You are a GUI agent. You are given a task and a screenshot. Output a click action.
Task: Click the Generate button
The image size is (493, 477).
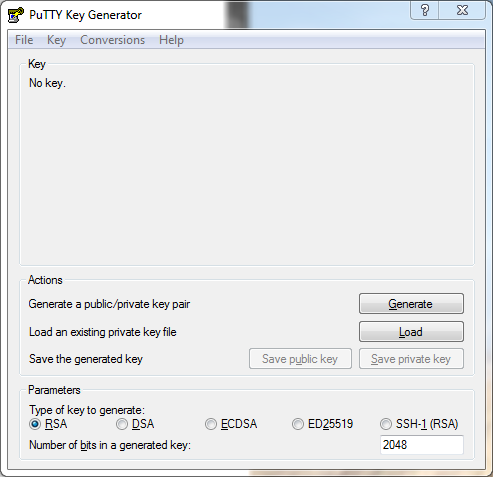point(411,304)
